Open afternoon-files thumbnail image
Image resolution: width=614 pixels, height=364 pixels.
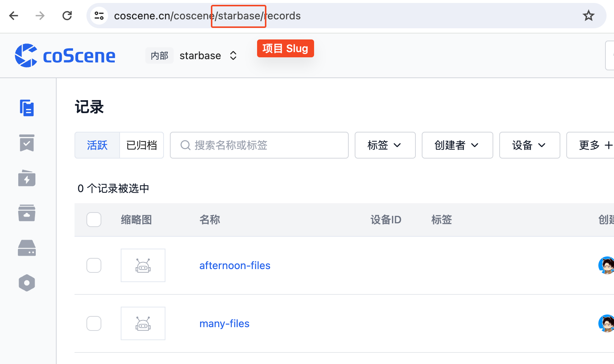[143, 265]
